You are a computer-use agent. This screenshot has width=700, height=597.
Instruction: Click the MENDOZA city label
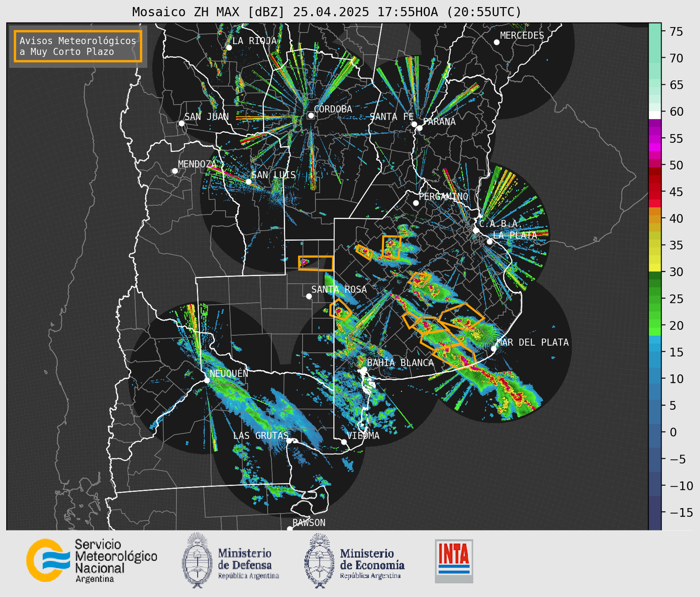pyautogui.click(x=198, y=164)
